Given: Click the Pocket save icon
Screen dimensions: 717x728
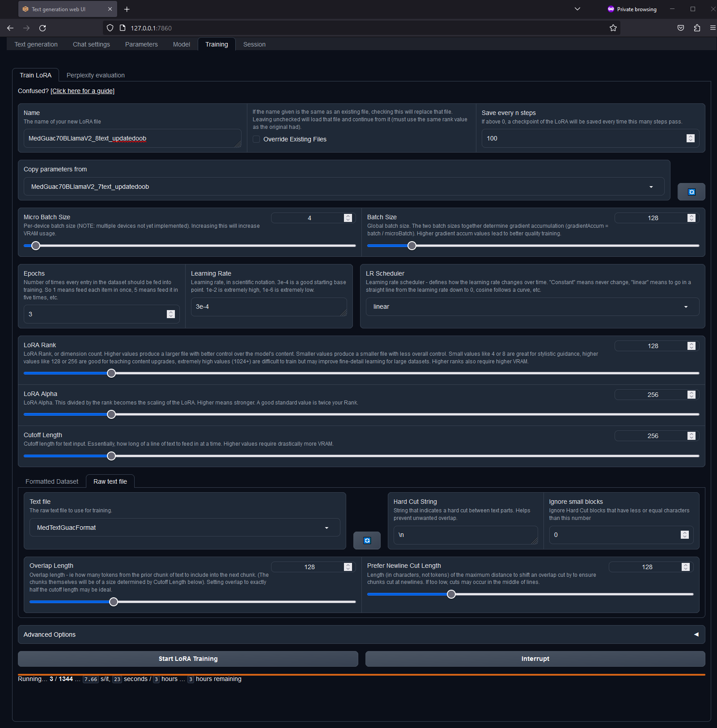Looking at the screenshot, I should tap(680, 28).
